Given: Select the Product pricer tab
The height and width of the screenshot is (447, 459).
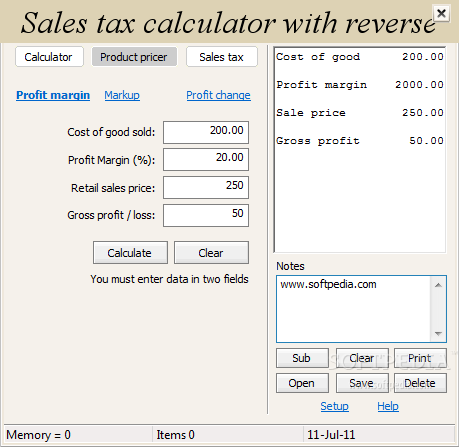Looking at the screenshot, I should click(x=134, y=57).
